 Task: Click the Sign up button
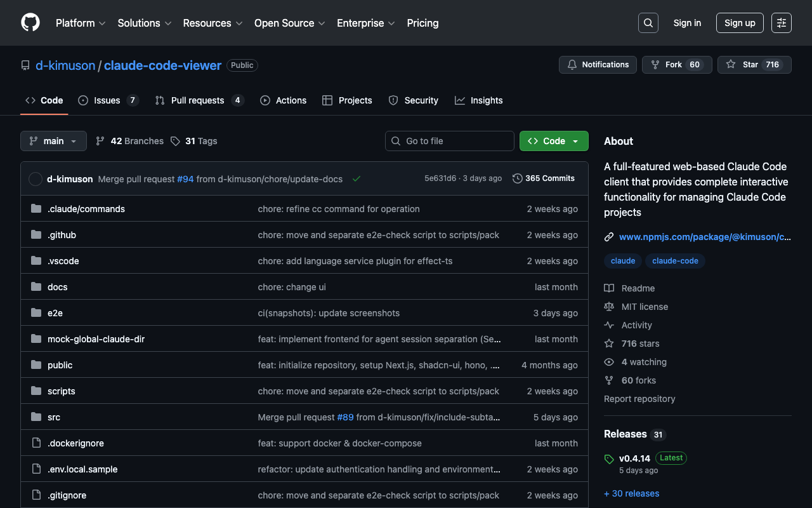(740, 23)
